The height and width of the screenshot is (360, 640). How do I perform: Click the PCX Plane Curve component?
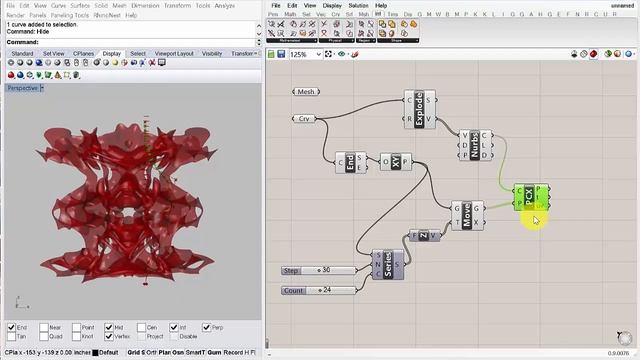[x=529, y=197]
